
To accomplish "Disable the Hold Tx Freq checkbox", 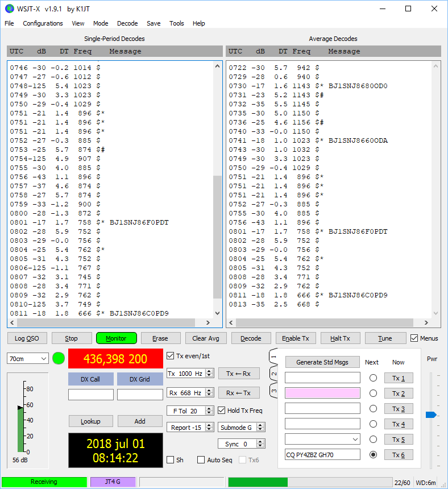I will point(222,411).
